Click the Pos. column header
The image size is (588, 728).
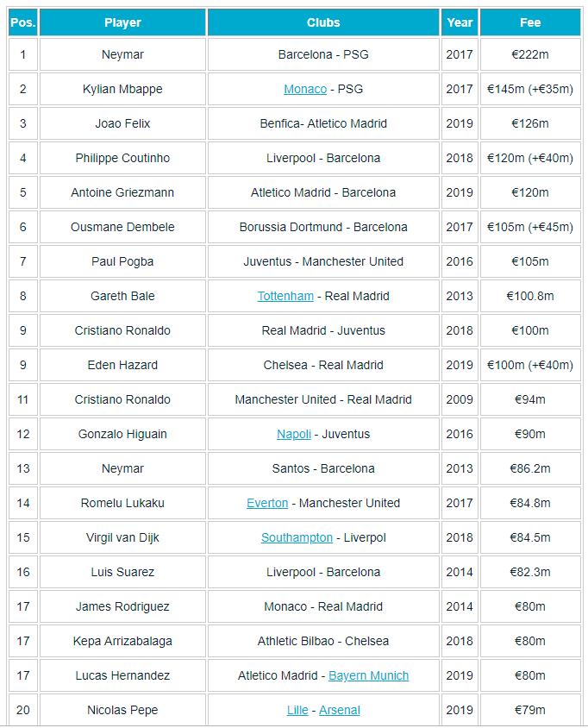pos(22,22)
